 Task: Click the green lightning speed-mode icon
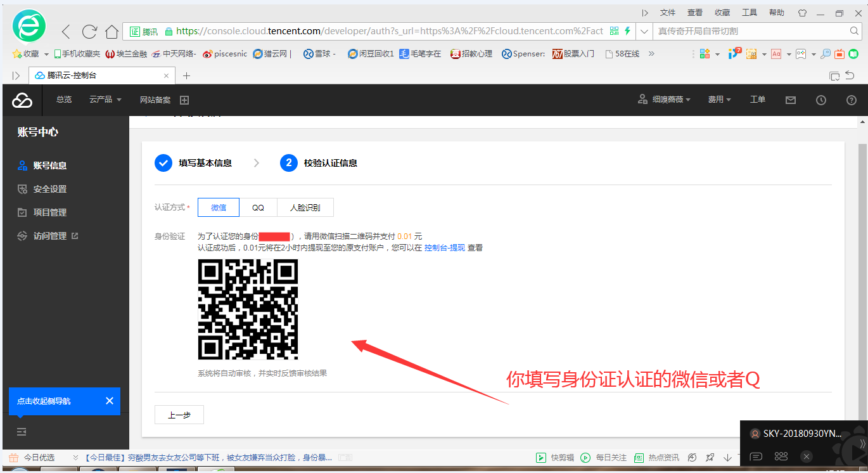(x=627, y=31)
